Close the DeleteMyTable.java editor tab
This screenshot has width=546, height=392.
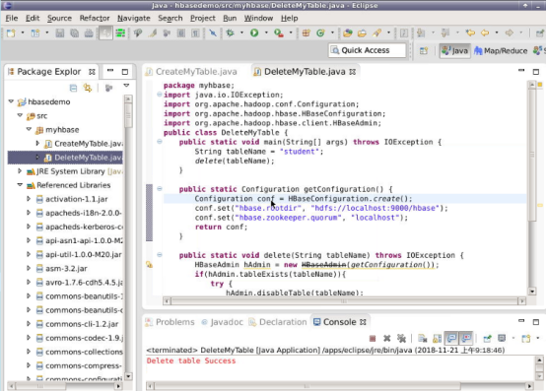[x=353, y=72]
